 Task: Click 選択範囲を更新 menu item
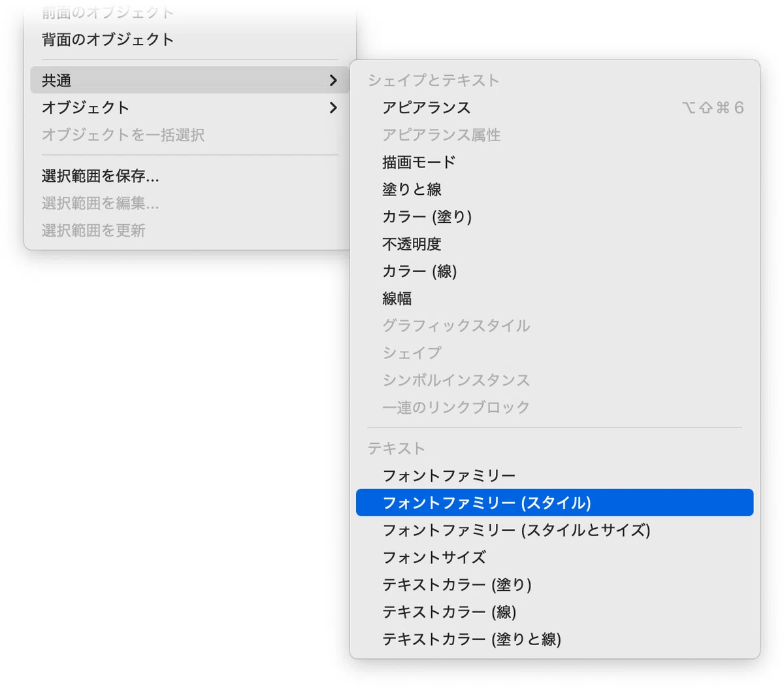[x=189, y=230]
